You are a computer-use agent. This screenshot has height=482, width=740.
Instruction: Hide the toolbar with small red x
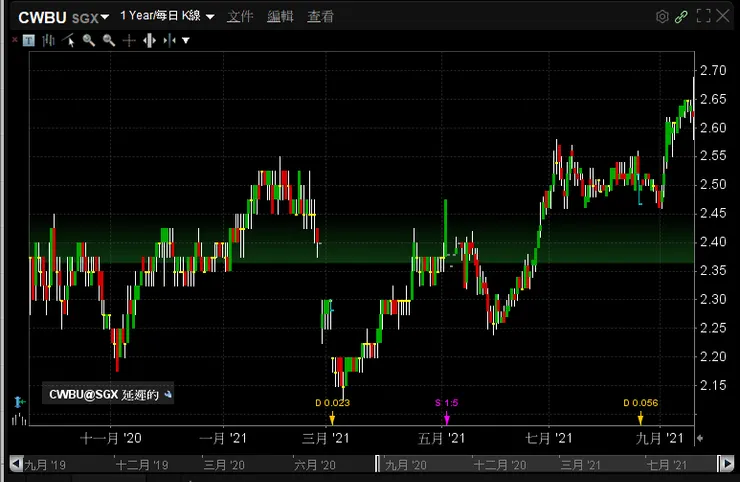15,40
